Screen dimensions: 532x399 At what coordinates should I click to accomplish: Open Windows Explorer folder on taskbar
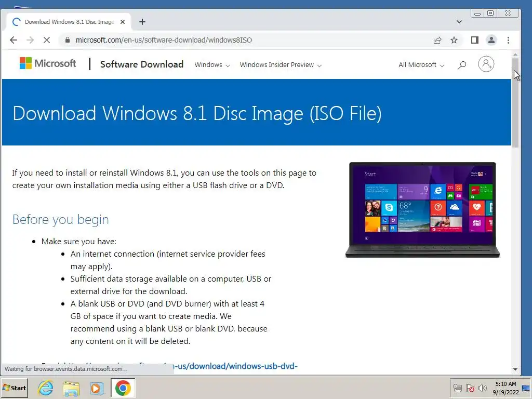pos(71,388)
